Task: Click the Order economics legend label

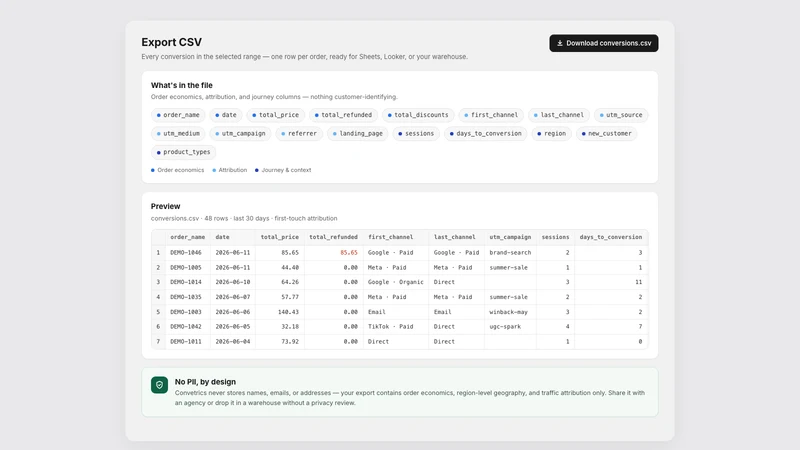Action: click(x=181, y=170)
